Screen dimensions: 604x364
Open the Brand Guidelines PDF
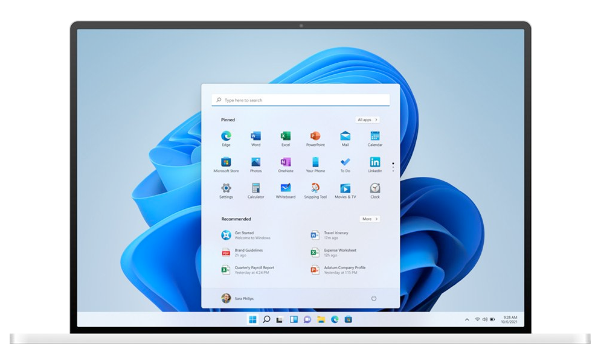click(x=242, y=252)
